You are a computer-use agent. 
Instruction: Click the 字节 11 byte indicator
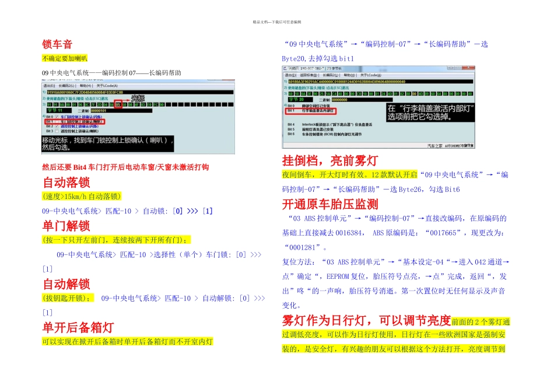click(59, 111)
